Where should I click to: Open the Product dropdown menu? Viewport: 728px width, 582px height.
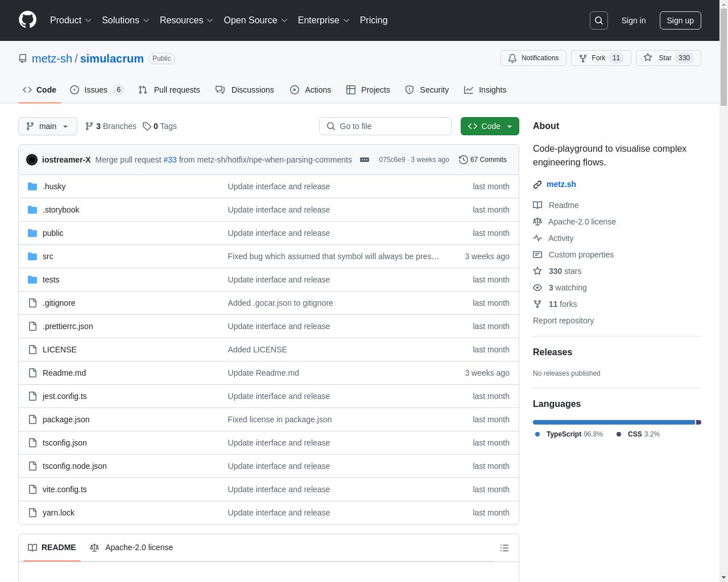coord(71,20)
